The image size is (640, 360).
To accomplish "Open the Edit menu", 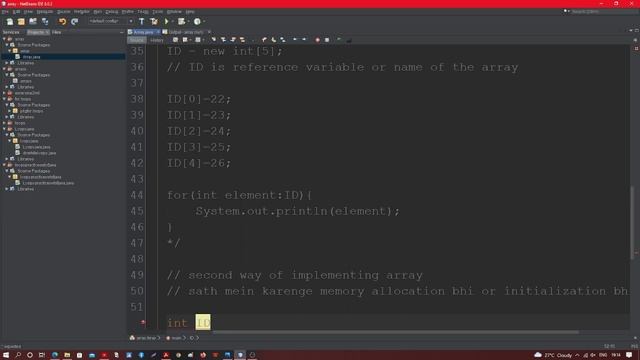I will 16,11.
